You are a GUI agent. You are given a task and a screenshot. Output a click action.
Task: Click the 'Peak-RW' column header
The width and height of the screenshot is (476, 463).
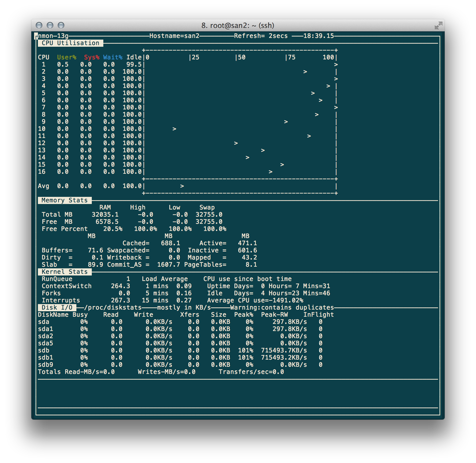(274, 315)
